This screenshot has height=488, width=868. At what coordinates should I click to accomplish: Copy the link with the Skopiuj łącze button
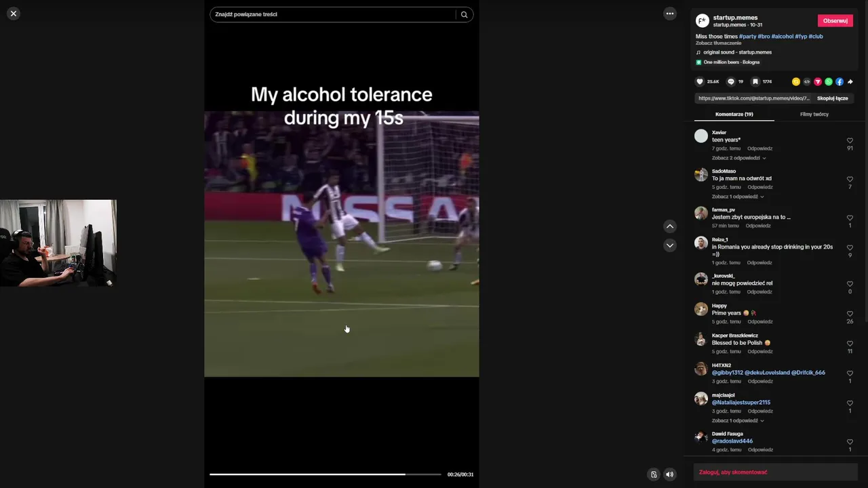[832, 98]
